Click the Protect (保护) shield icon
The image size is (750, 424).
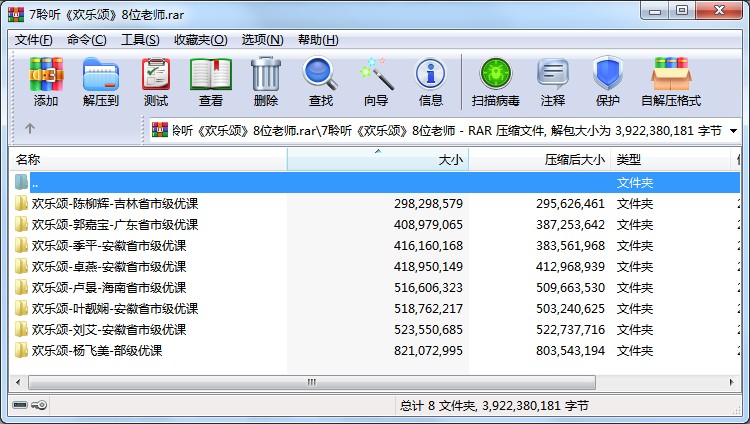607,81
